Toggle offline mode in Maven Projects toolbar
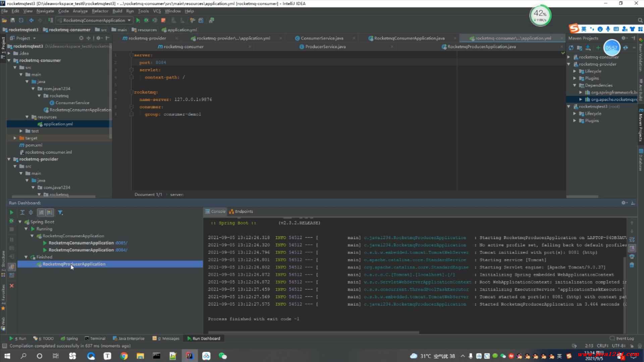644x362 pixels. (626, 48)
